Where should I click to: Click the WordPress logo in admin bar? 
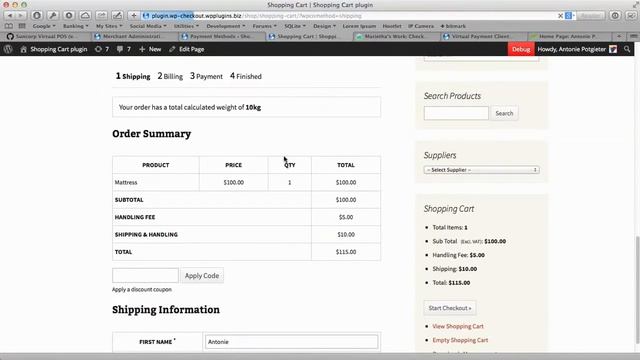pyautogui.click(x=8, y=49)
